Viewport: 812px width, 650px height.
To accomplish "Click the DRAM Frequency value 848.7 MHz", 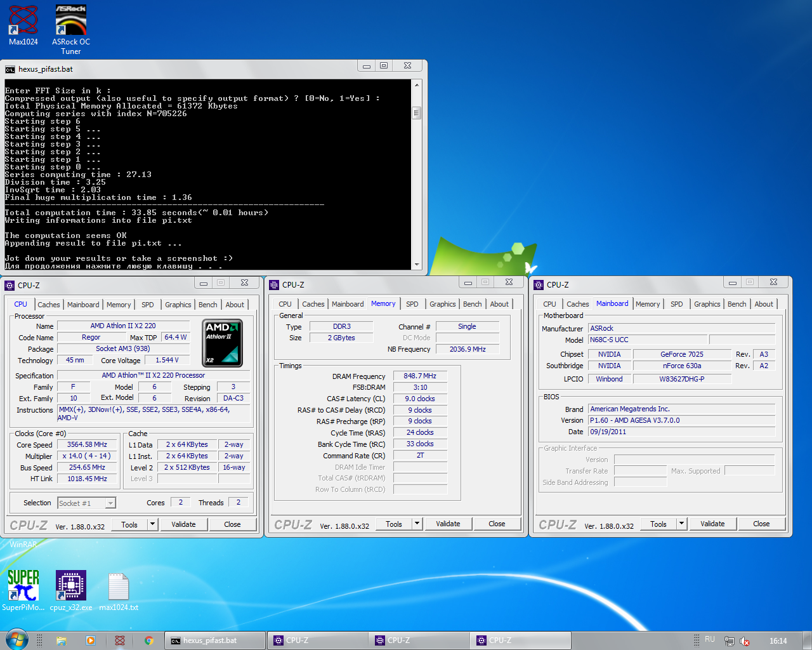I will click(420, 376).
